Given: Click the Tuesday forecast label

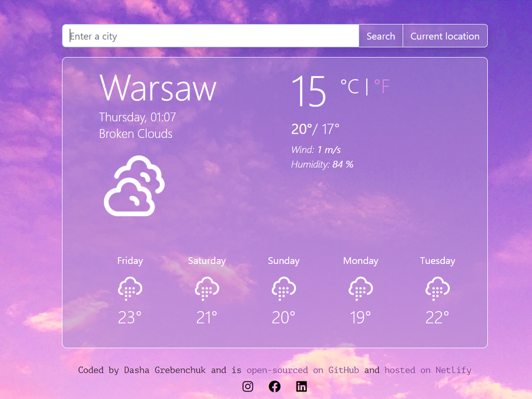Looking at the screenshot, I should pos(438,261).
